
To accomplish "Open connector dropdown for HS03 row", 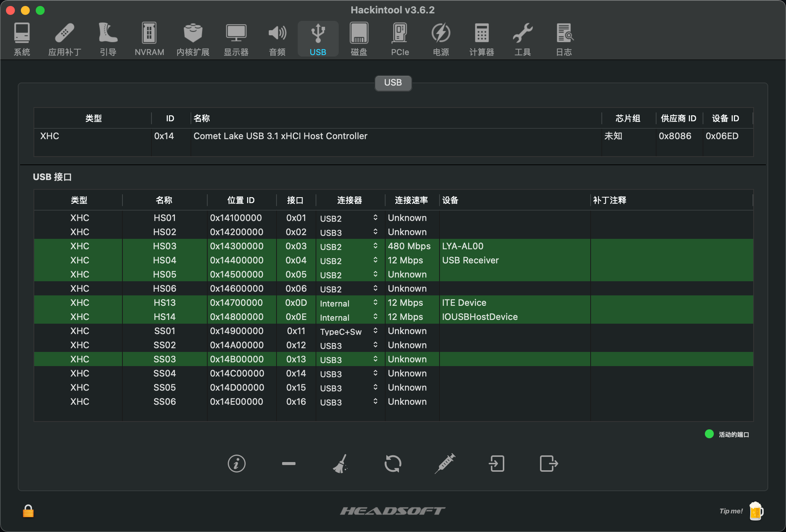I will pos(349,246).
